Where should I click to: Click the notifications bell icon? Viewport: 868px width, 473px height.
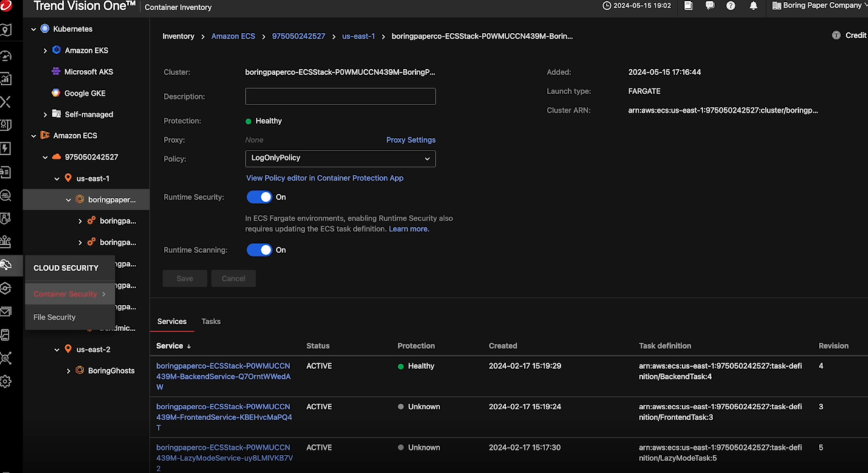(x=753, y=6)
